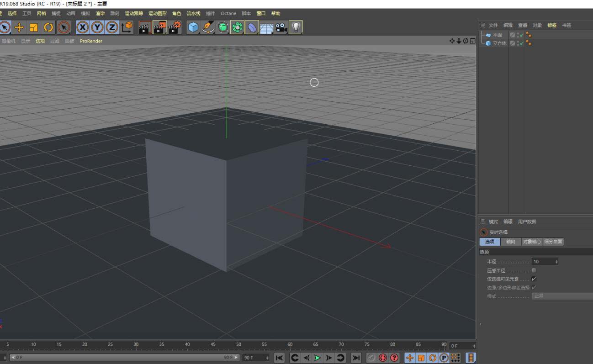Select 平面 object in the object manager
593x364 pixels.
(x=497, y=35)
